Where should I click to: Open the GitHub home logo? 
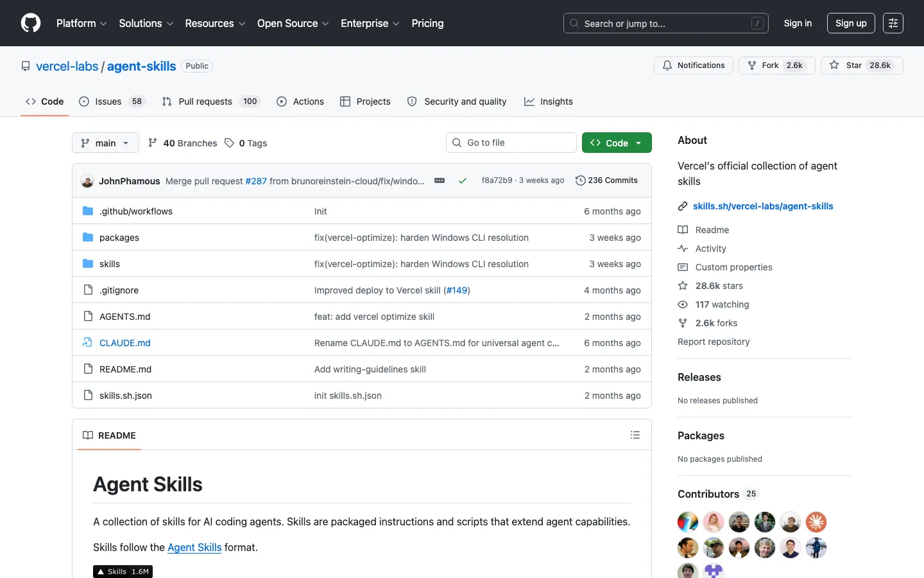pyautogui.click(x=31, y=23)
